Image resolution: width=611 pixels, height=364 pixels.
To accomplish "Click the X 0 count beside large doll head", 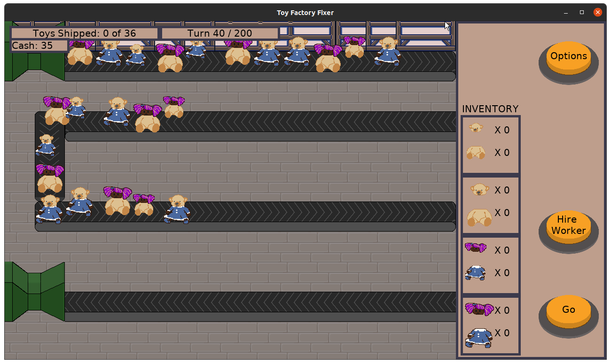I will [x=502, y=310].
